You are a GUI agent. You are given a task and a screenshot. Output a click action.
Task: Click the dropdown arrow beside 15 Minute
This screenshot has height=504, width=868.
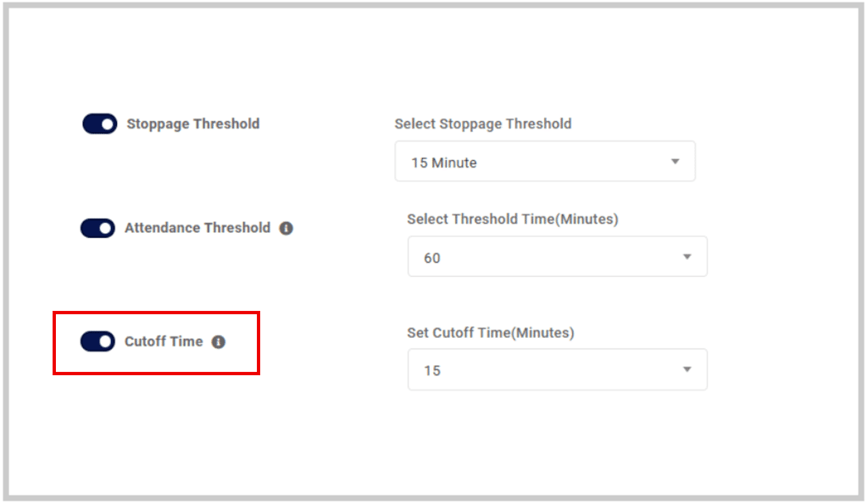click(676, 161)
